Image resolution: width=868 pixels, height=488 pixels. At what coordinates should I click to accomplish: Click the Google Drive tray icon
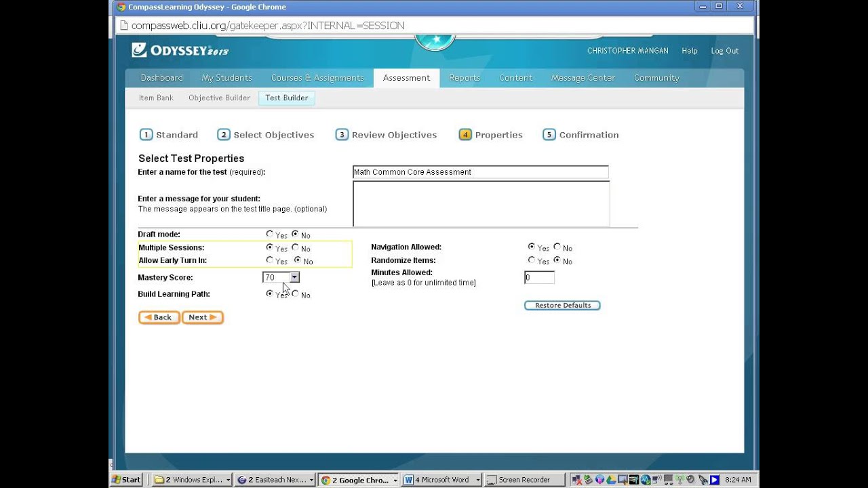click(611, 480)
